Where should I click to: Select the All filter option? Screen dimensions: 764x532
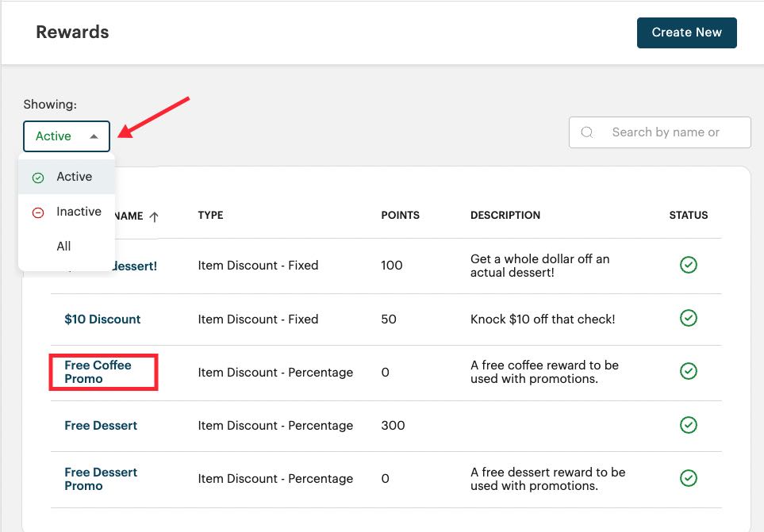click(x=64, y=246)
